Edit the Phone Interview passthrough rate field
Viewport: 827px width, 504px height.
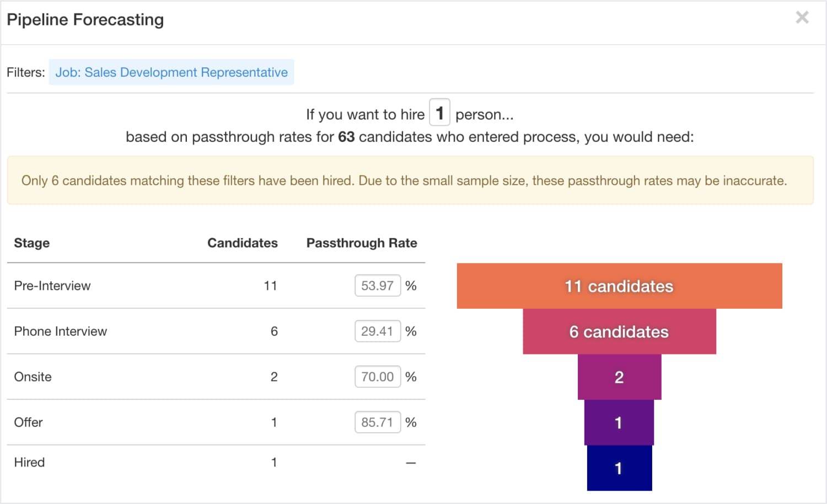[378, 331]
